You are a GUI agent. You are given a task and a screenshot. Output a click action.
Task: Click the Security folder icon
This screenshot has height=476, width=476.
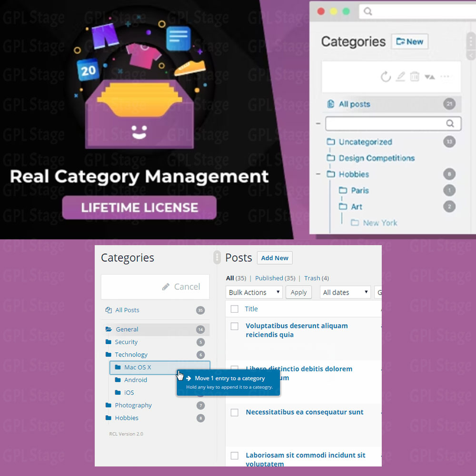click(109, 342)
